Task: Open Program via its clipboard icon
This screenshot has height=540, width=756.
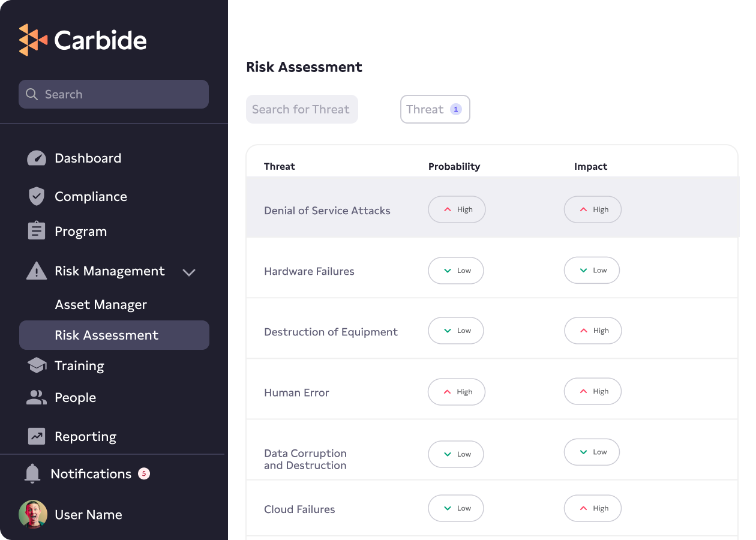Action: coord(36,231)
